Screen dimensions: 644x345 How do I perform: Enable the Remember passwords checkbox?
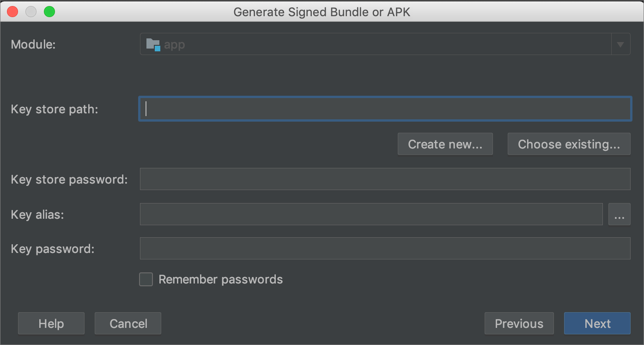click(x=146, y=279)
